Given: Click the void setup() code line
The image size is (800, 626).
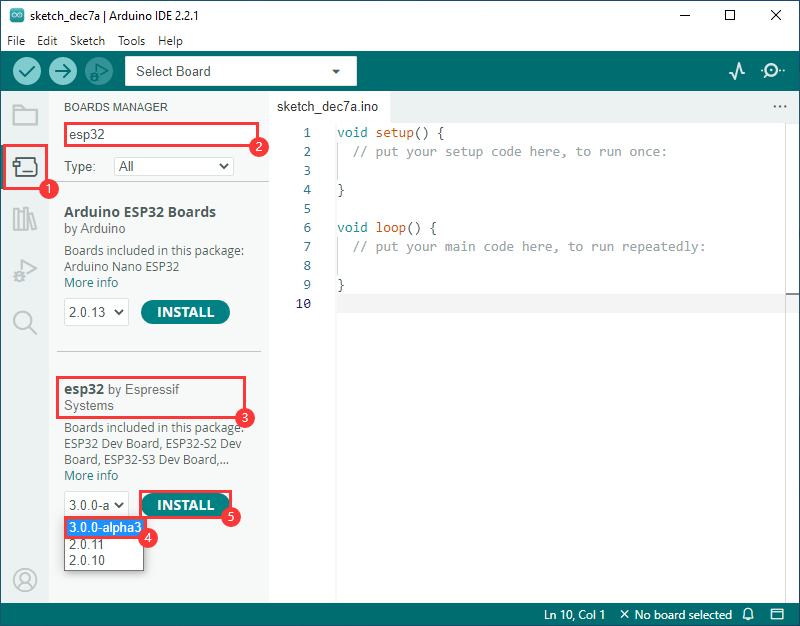Looking at the screenshot, I should point(390,133).
